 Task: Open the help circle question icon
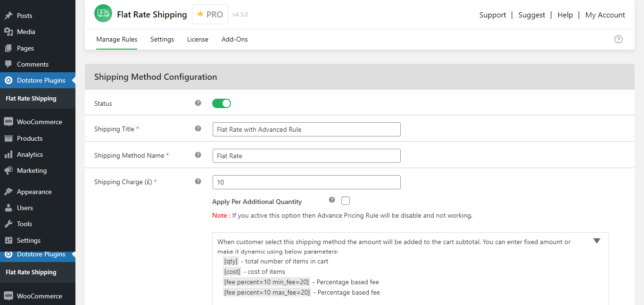pyautogui.click(x=619, y=39)
